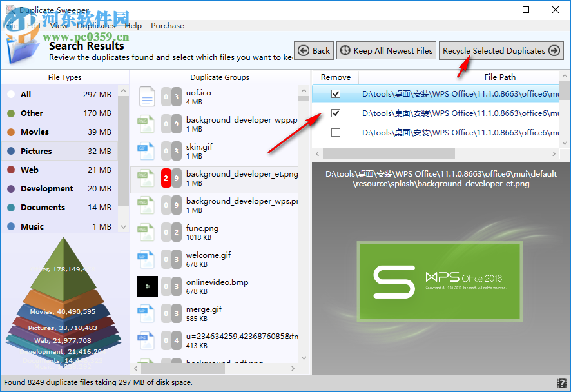Click the welcome.gif GIF icon
Screen dimensions: 571x392
click(147, 259)
